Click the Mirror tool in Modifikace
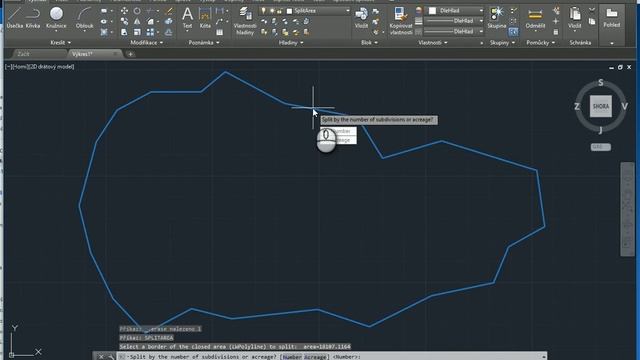640x360 pixels. [137, 22]
